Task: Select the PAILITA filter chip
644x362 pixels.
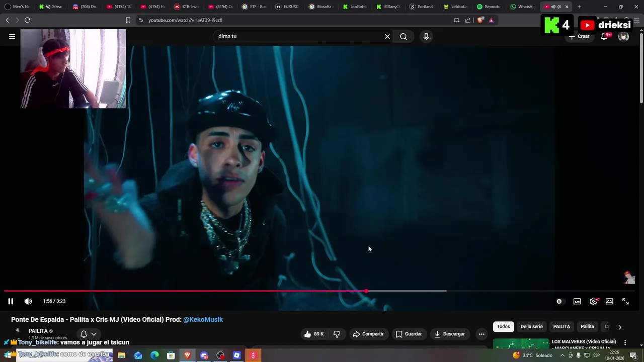Action: (x=561, y=327)
